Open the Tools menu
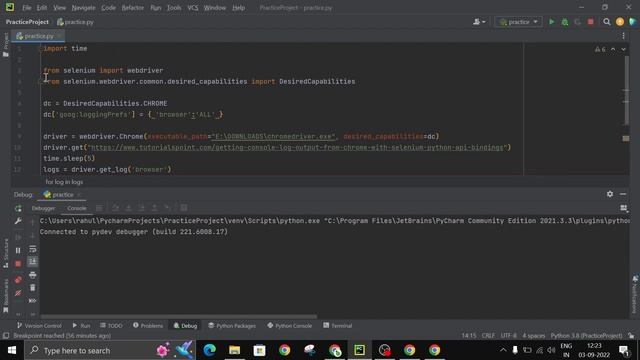The height and width of the screenshot is (360, 640). point(174,8)
